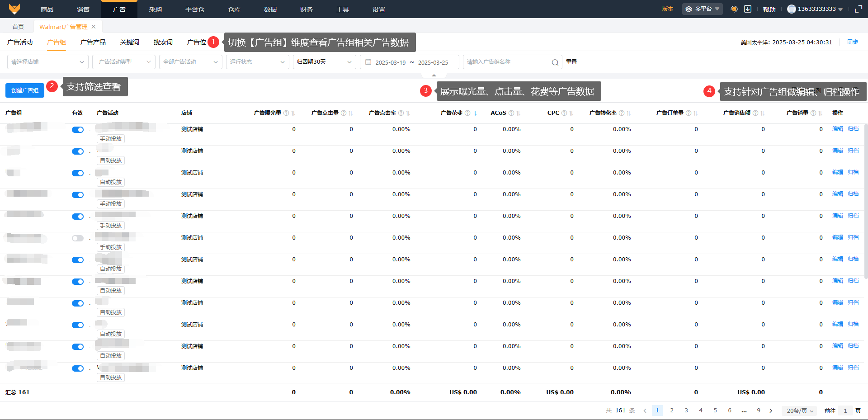Enter fullscreen with the expand icon
This screenshot has width=868, height=420.
pos(858,9)
